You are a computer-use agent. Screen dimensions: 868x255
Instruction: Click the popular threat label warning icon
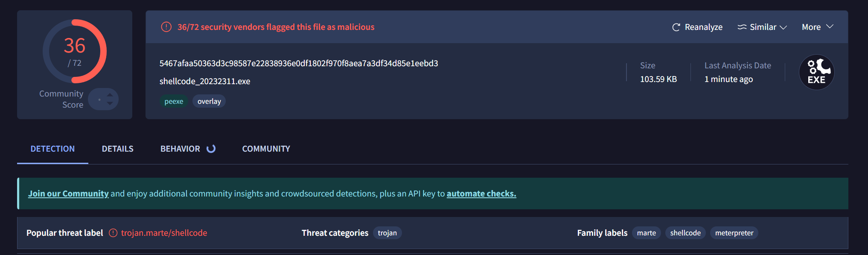tap(113, 233)
